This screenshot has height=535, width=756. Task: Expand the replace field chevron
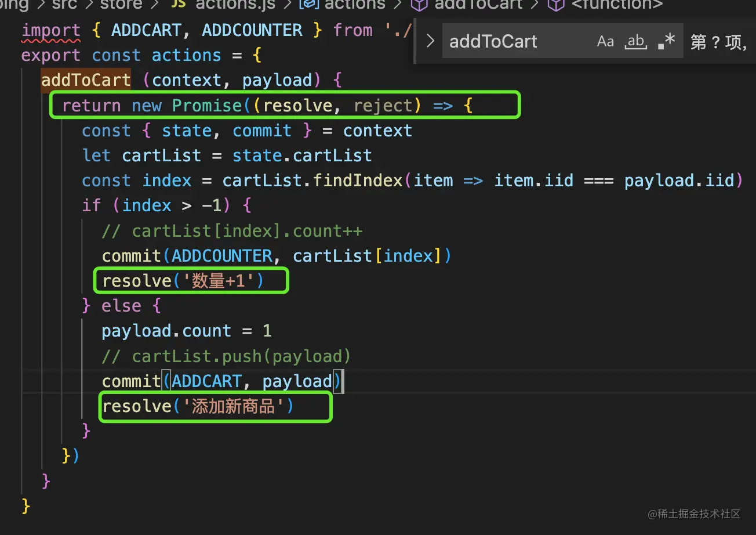coord(430,41)
